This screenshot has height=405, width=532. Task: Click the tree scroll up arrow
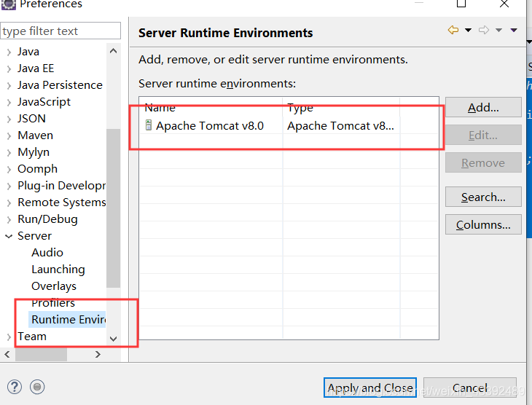(x=113, y=51)
